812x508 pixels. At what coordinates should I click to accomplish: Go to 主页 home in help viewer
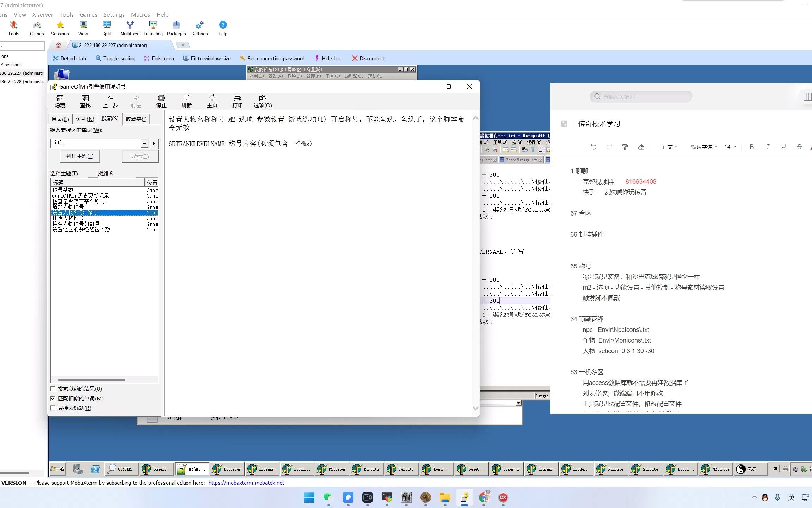[x=212, y=101]
